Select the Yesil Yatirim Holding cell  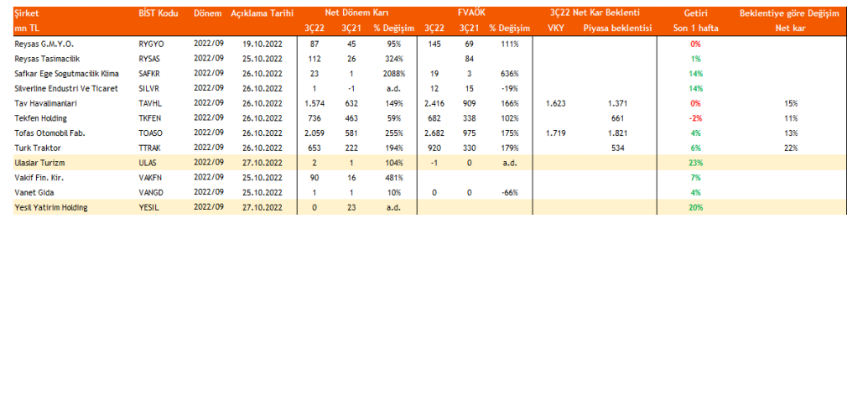(x=52, y=208)
